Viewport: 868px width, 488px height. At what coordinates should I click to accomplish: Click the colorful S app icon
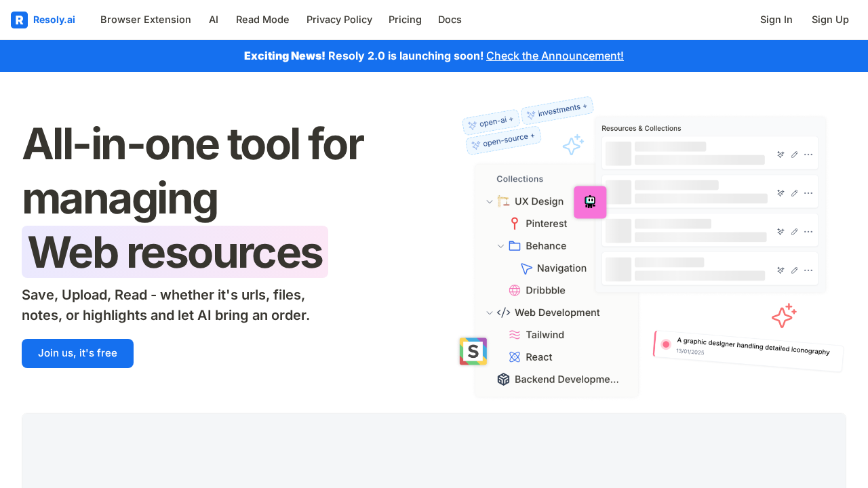pyautogui.click(x=473, y=351)
